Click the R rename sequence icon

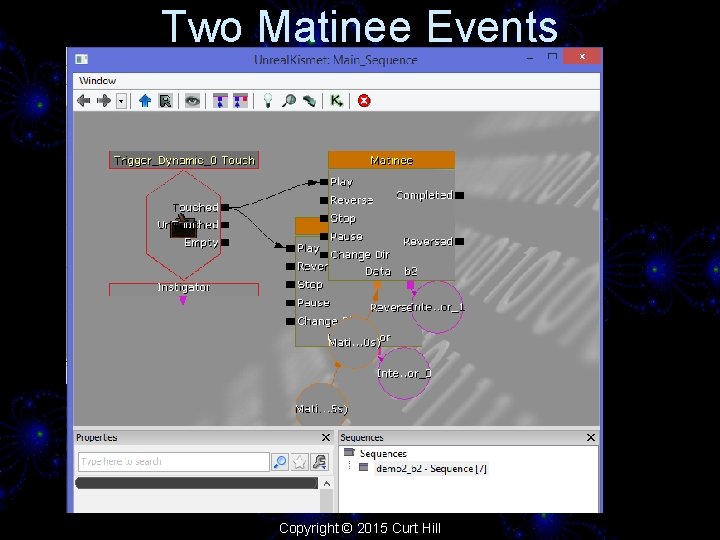point(165,101)
